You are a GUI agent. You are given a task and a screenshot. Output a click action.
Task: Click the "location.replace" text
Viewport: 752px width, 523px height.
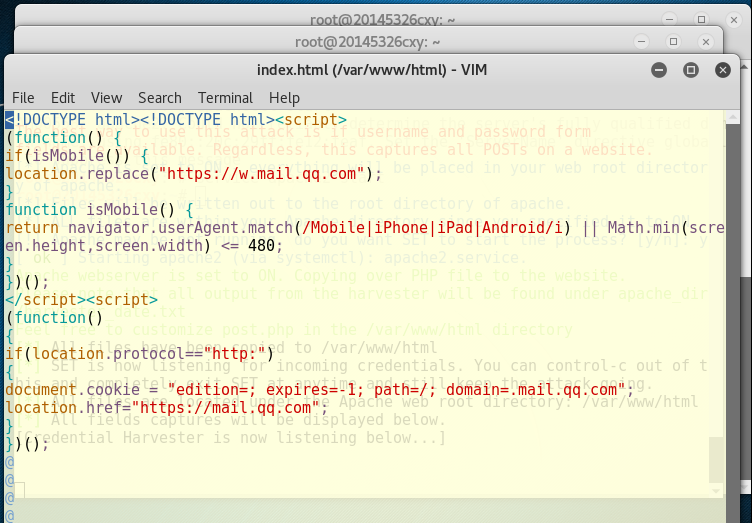(x=77, y=173)
